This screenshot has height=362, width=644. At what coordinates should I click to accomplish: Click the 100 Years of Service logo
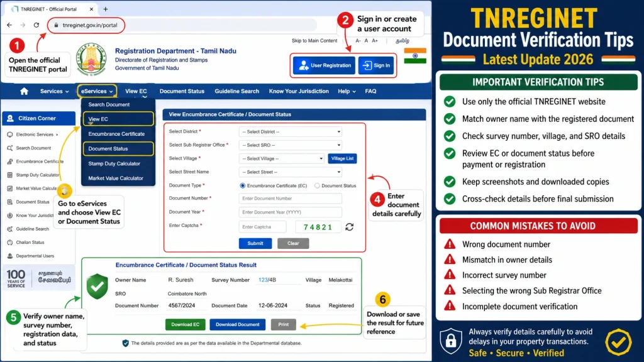click(x=16, y=278)
